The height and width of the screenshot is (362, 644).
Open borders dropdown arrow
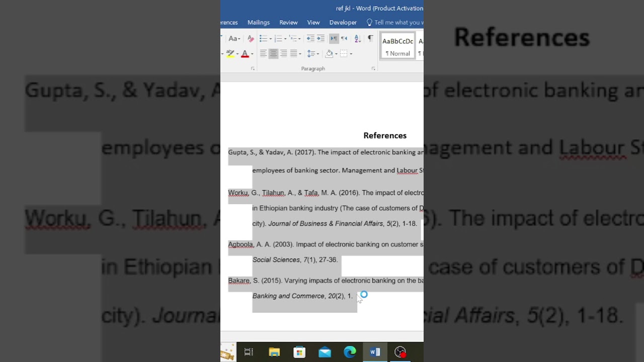pos(351,53)
